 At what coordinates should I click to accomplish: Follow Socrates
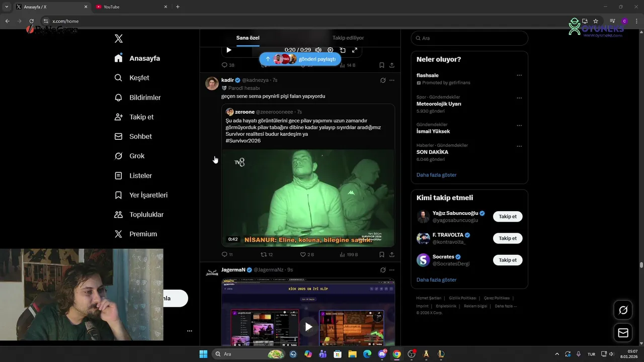pos(508,260)
